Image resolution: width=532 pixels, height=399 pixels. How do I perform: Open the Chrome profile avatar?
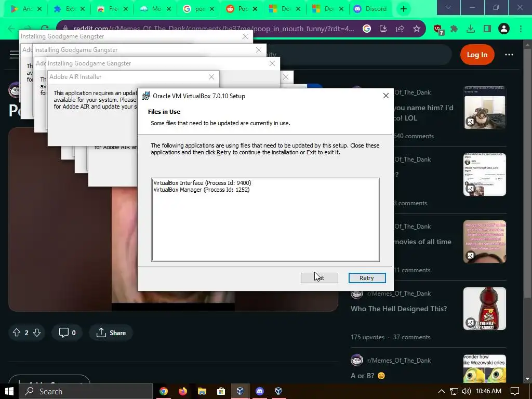[x=504, y=29]
